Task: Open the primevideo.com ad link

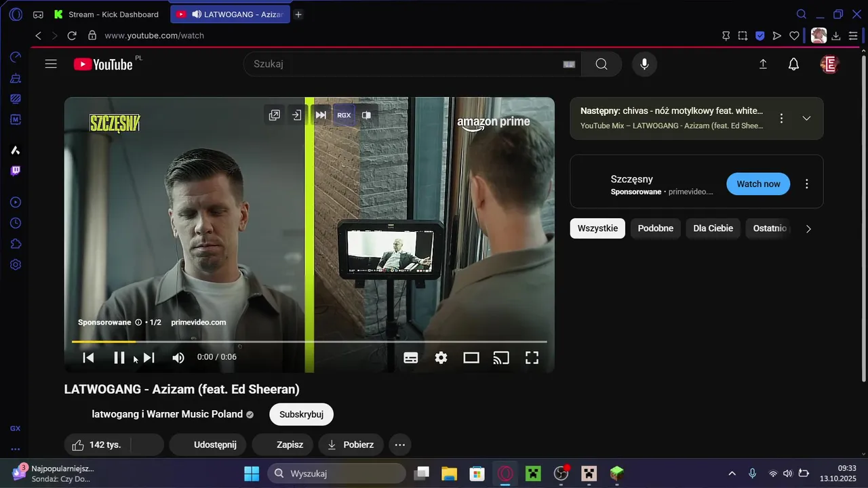Action: click(x=199, y=323)
